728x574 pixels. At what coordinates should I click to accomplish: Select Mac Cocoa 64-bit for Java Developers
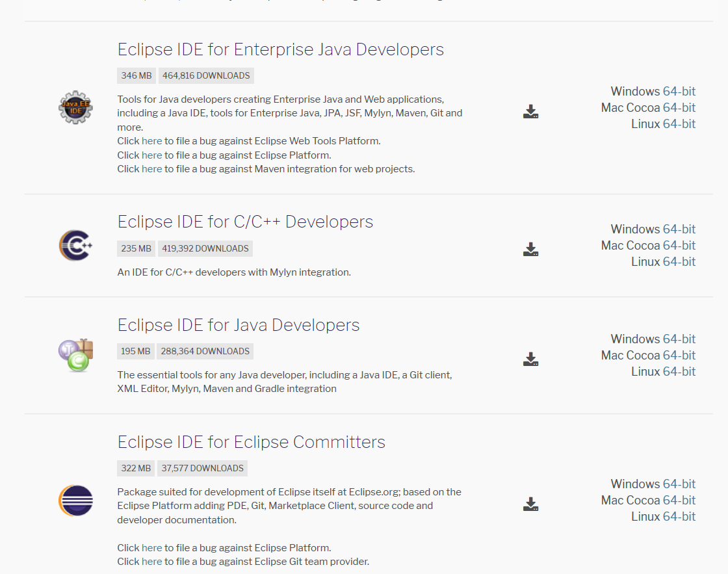[x=679, y=355]
